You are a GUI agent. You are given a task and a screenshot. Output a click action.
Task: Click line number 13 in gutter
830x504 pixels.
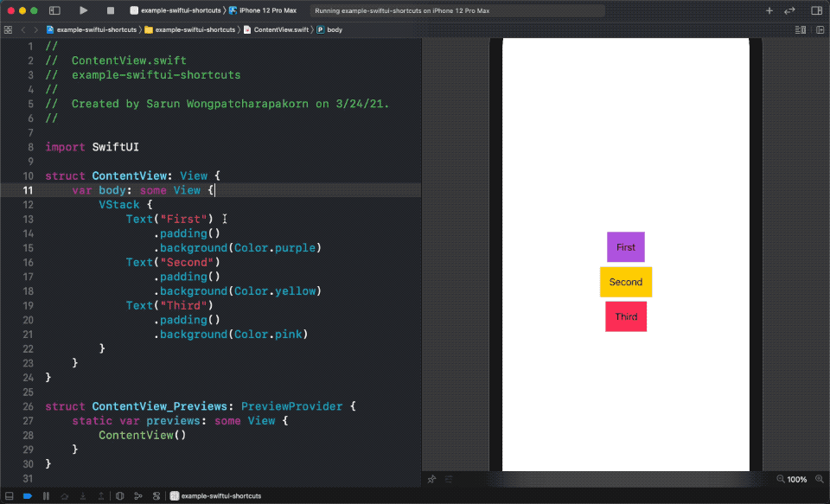(x=28, y=220)
